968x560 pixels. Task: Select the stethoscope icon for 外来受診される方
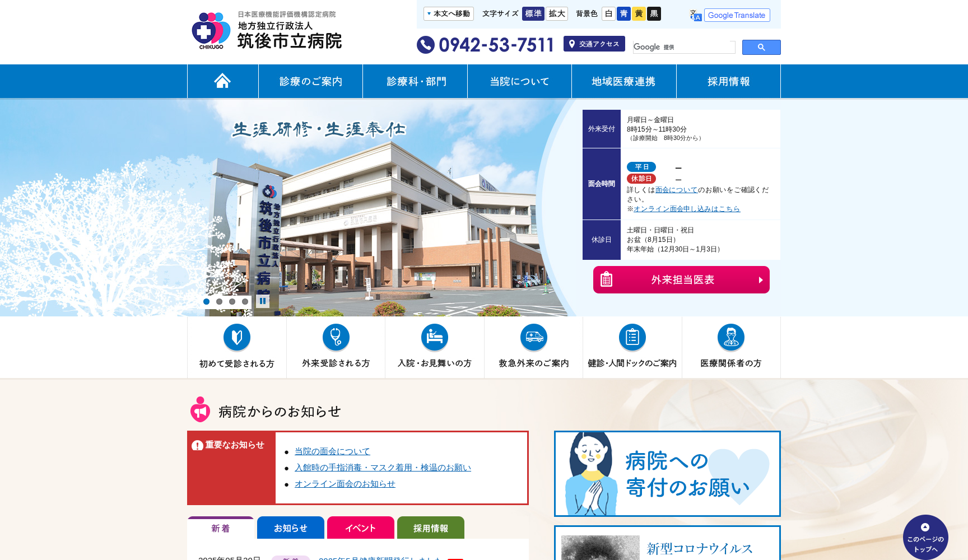336,338
